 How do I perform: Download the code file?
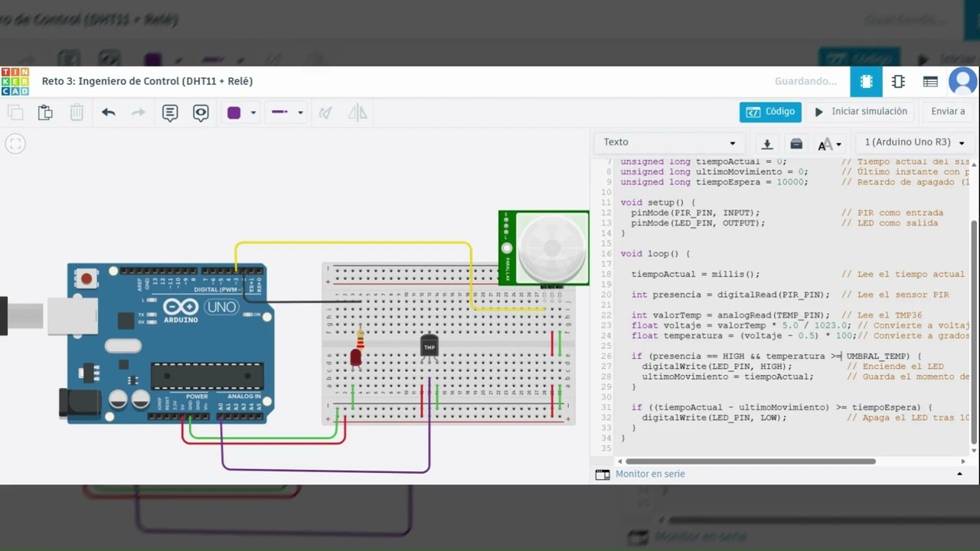coord(766,143)
